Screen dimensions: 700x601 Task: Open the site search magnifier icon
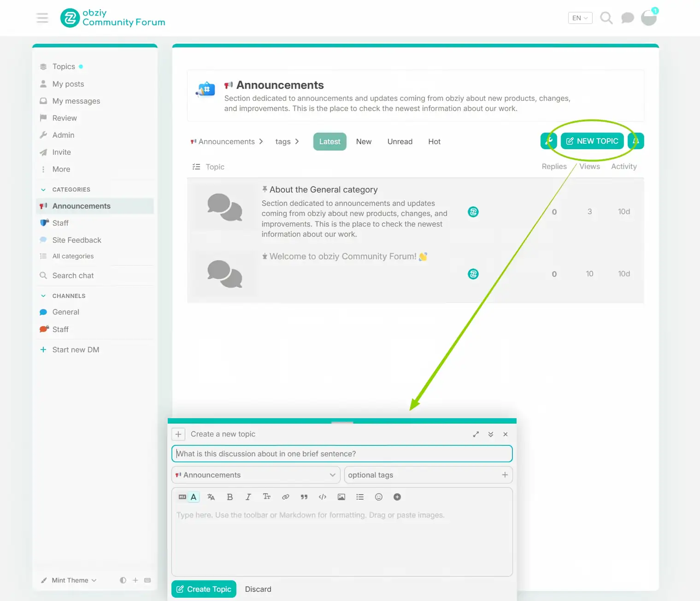tap(606, 18)
